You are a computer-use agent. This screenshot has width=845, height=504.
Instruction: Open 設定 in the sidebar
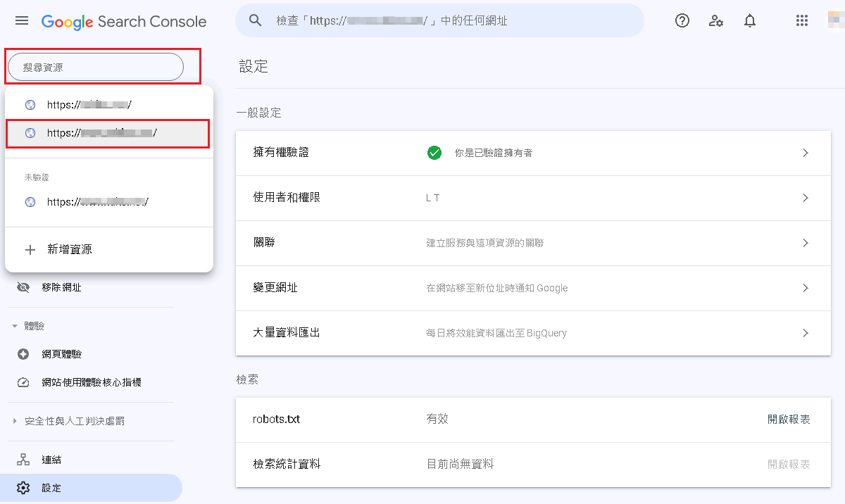tap(91, 488)
